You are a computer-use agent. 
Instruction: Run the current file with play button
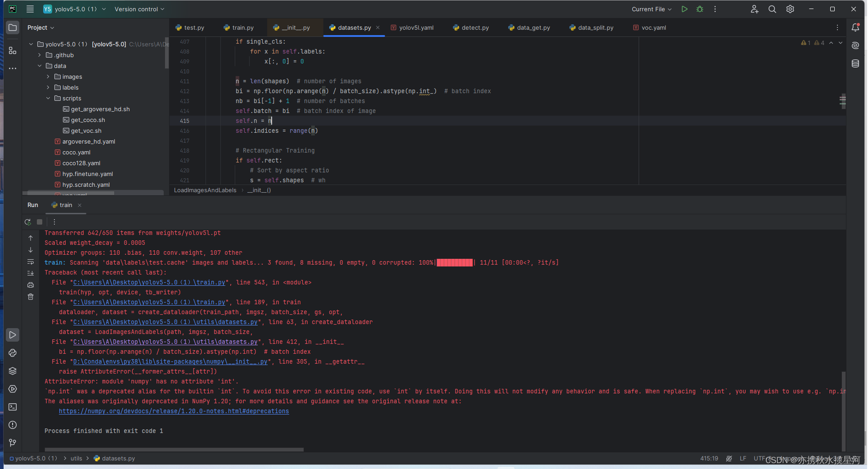click(685, 9)
